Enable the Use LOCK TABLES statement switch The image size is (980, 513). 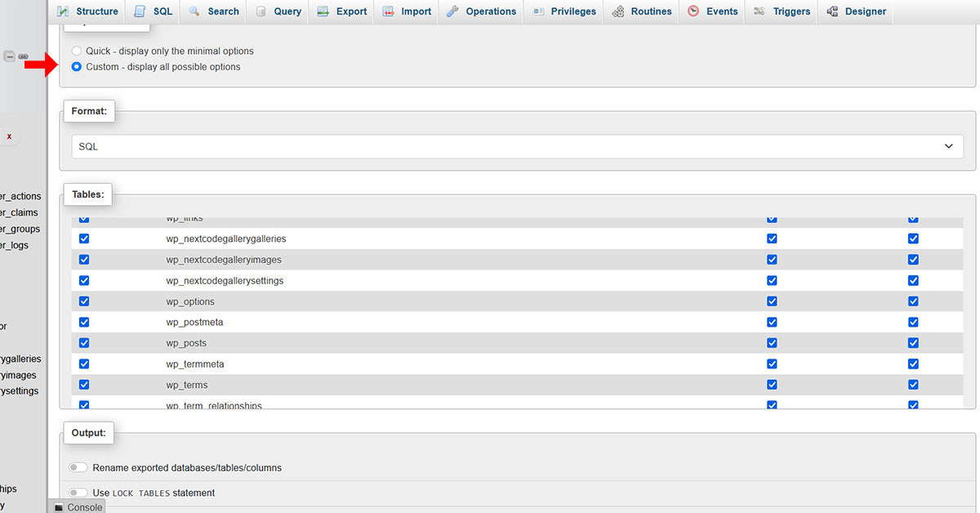pyautogui.click(x=78, y=493)
